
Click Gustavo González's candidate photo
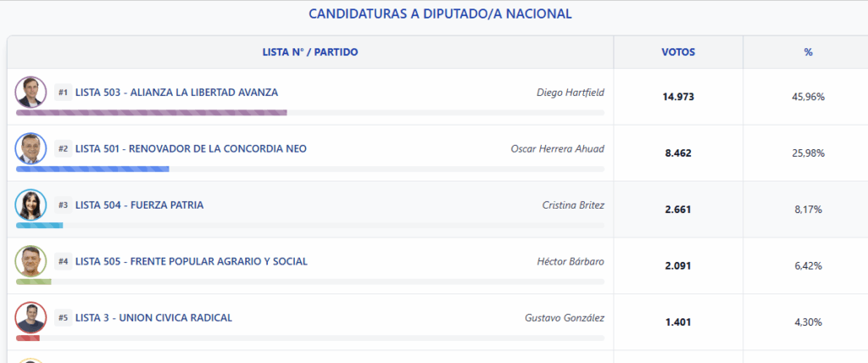pyautogui.click(x=31, y=318)
